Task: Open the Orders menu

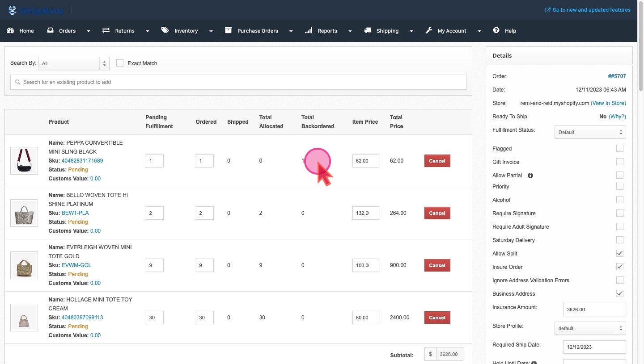Action: [x=67, y=31]
